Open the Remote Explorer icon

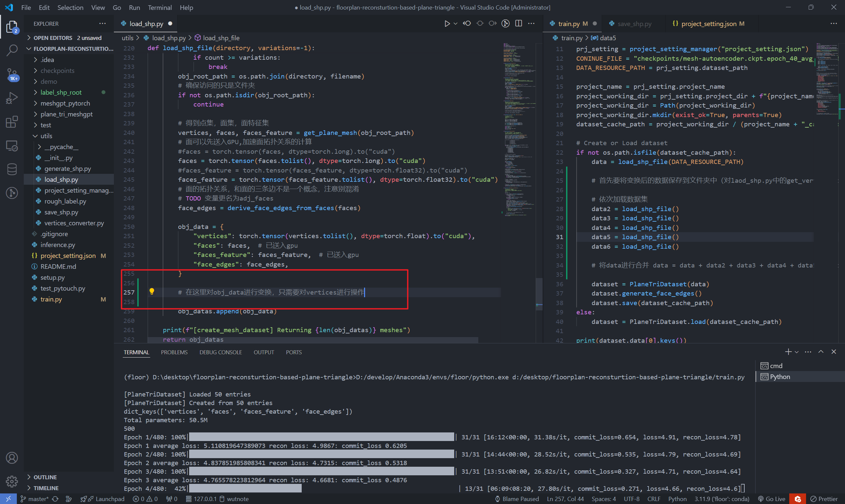[12, 146]
